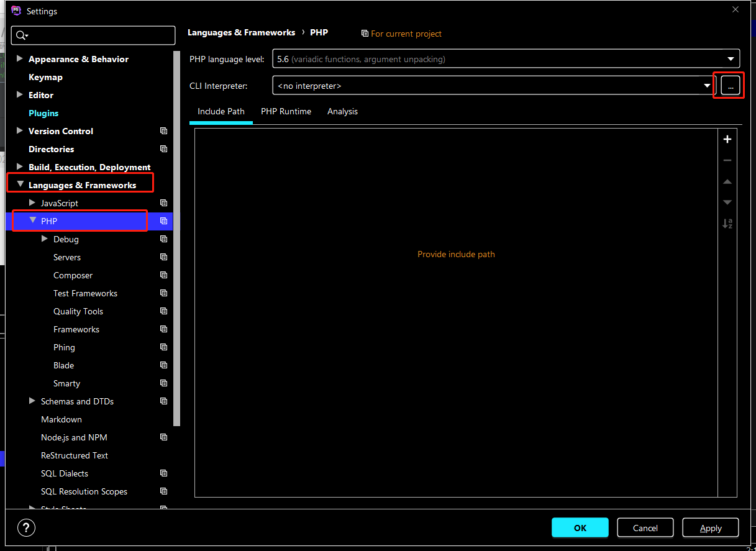This screenshot has width=756, height=551.
Task: Click project-level icon next to Test Frameworks
Action: coord(164,293)
